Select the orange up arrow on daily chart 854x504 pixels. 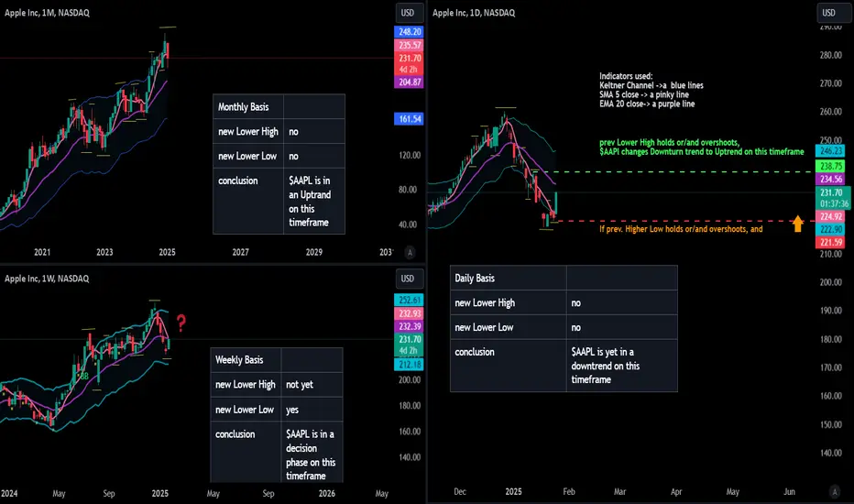coord(798,224)
